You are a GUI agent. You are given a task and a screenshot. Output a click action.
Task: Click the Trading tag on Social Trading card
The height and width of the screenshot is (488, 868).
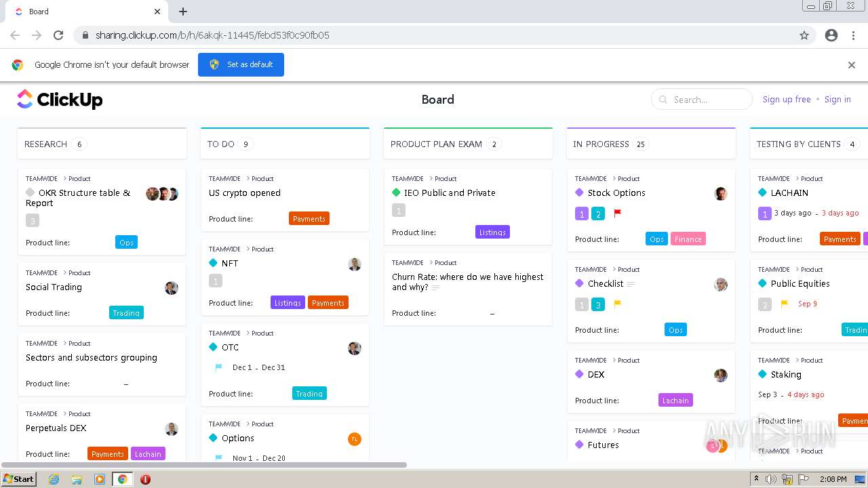[x=126, y=312]
